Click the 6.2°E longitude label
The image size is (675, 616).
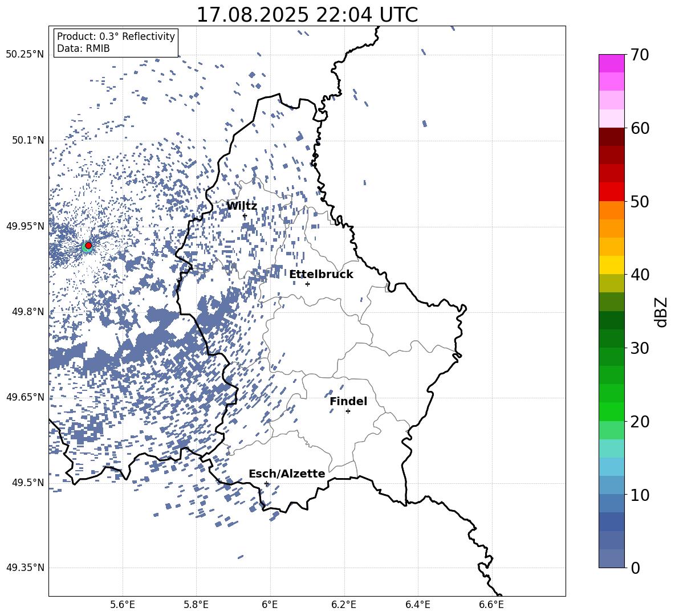click(344, 605)
